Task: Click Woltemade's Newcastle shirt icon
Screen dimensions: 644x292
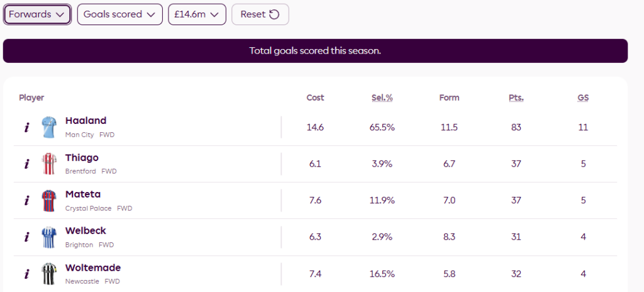Action: tap(49, 274)
